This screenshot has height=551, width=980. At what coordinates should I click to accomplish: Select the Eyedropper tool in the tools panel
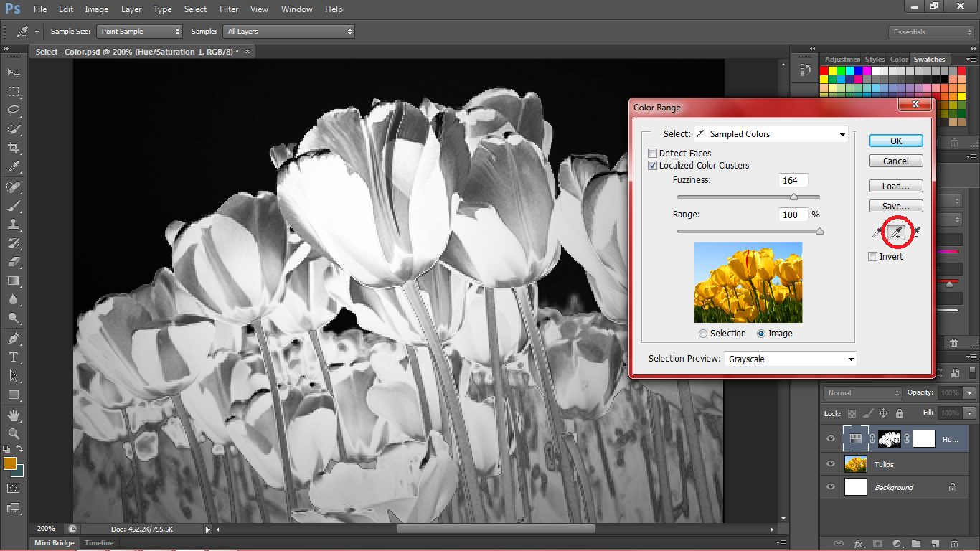[14, 166]
